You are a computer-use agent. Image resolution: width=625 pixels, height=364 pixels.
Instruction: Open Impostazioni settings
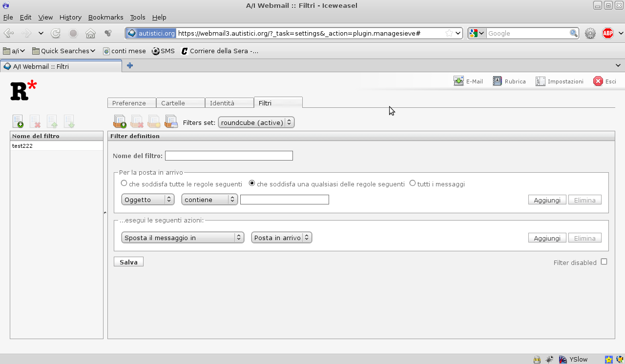560,81
